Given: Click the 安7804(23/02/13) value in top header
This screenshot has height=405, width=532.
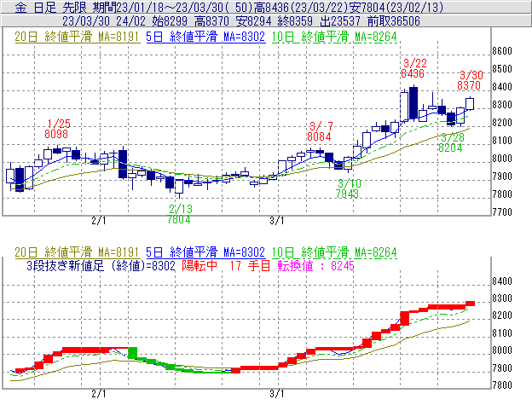Looking at the screenshot, I should pos(397,7).
